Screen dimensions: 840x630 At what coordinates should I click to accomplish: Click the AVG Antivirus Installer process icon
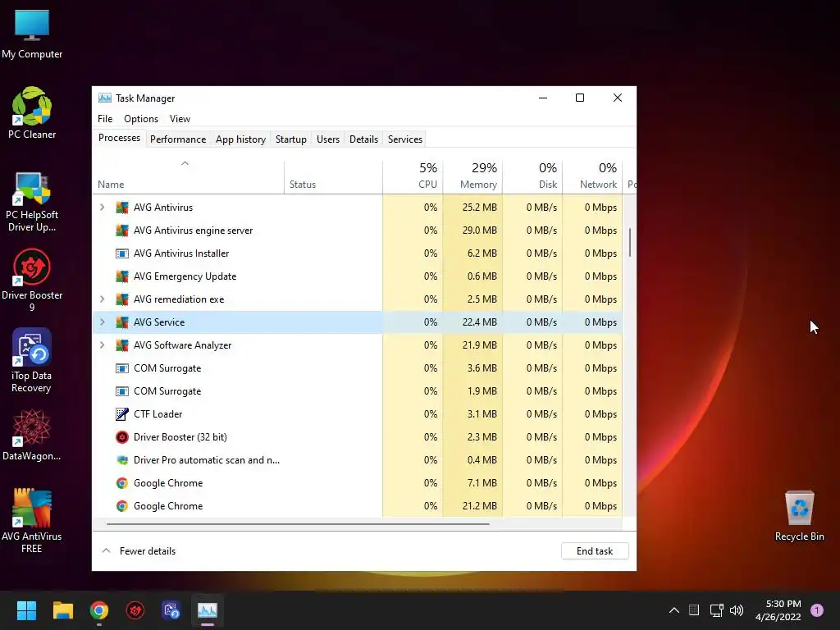122,253
